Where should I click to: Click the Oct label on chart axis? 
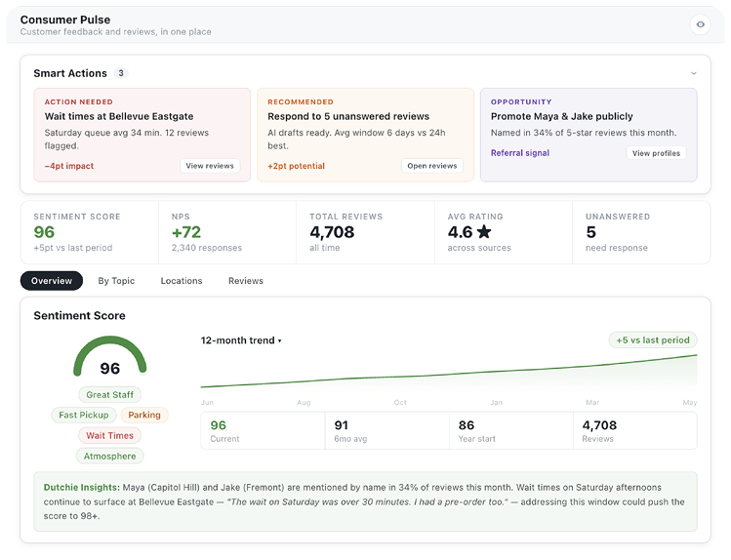(400, 403)
